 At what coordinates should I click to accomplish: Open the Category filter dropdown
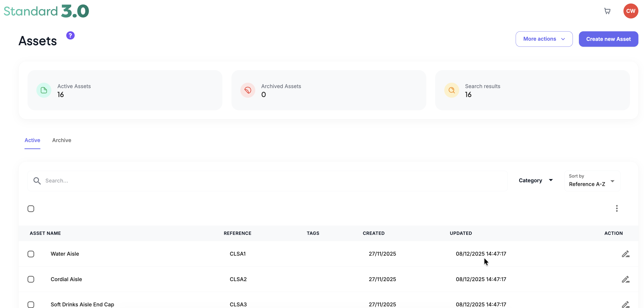point(536,181)
